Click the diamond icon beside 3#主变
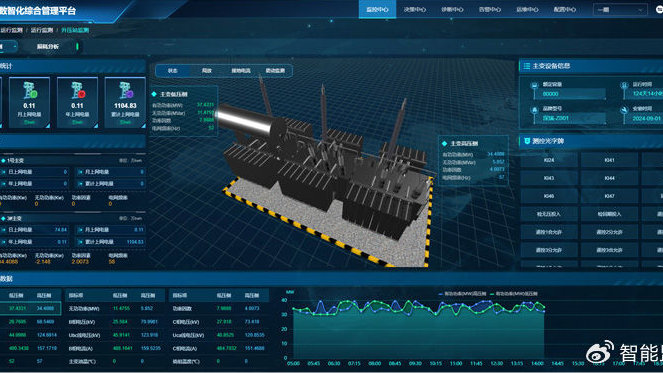The height and width of the screenshot is (373, 663). [x=3, y=219]
